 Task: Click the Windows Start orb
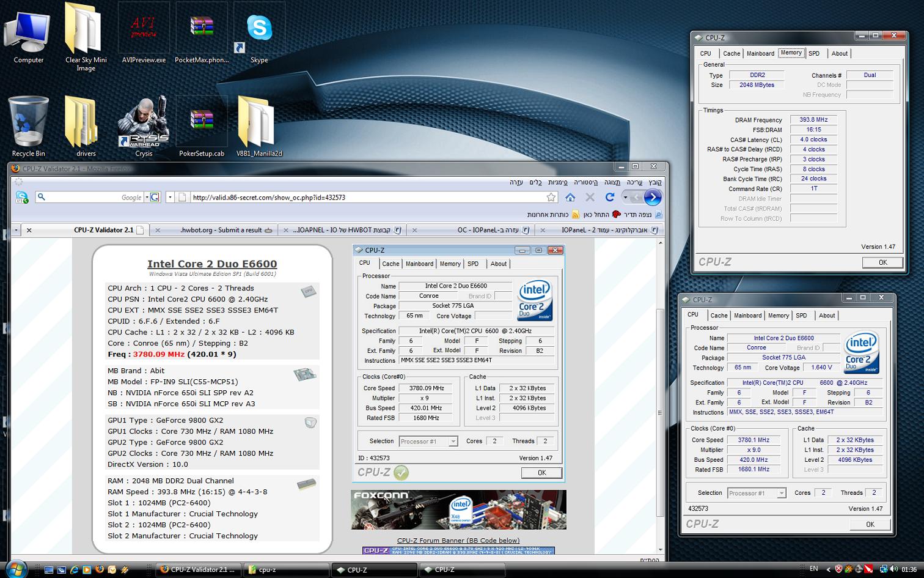15,568
